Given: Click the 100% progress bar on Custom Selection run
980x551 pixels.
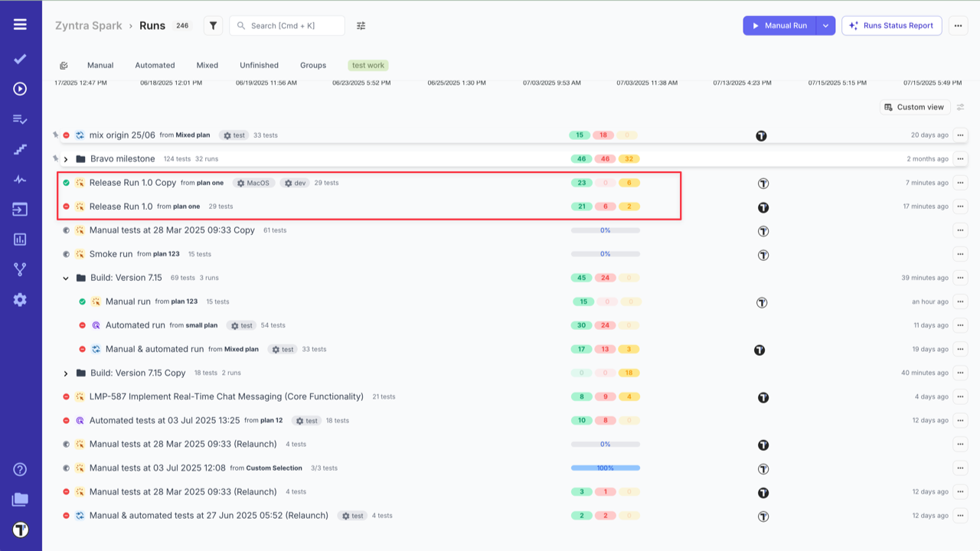Looking at the screenshot, I should pos(604,468).
